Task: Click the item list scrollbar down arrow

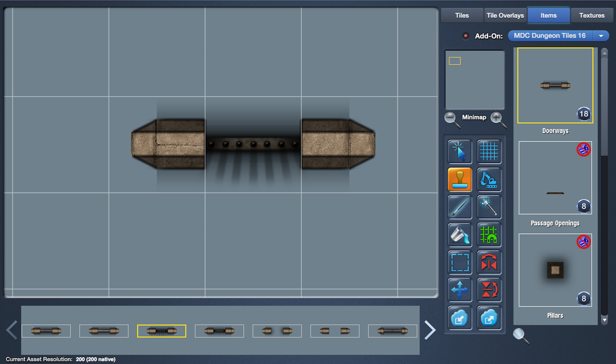Action: [604, 320]
